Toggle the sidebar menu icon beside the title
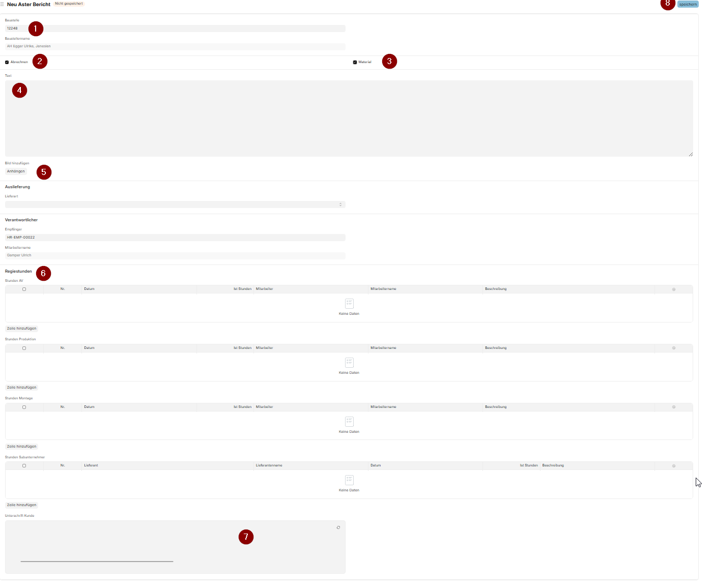 pyautogui.click(x=2, y=5)
